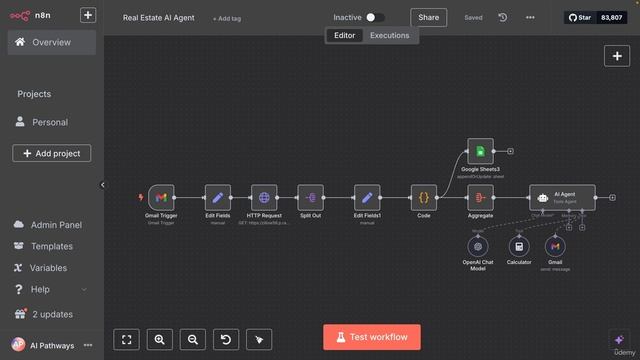Click the plus button beside n8n logo
The height and width of the screenshot is (360, 640).
click(x=88, y=15)
